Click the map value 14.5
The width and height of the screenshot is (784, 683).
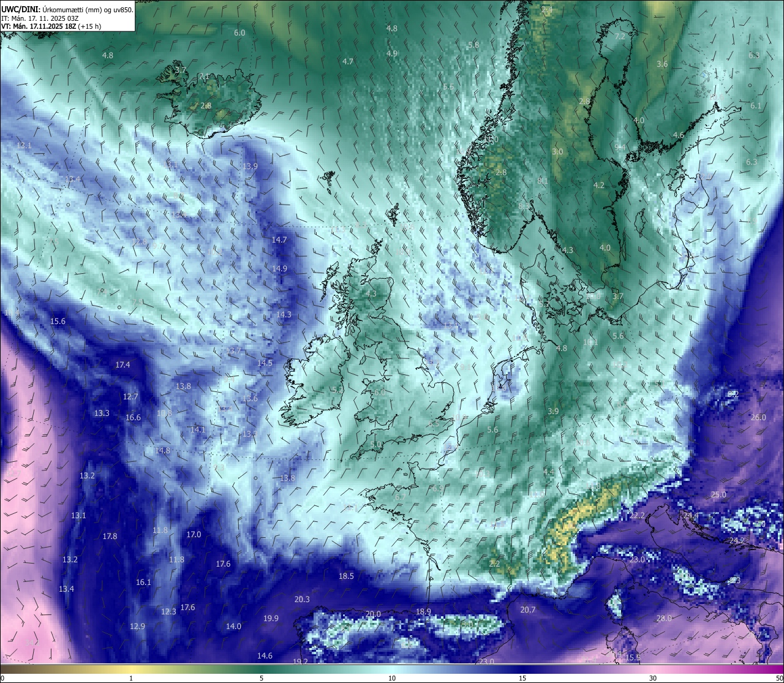[265, 363]
